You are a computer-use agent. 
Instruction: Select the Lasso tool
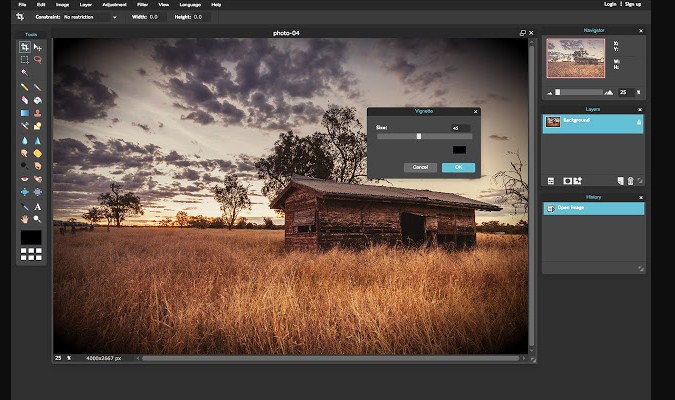38,59
